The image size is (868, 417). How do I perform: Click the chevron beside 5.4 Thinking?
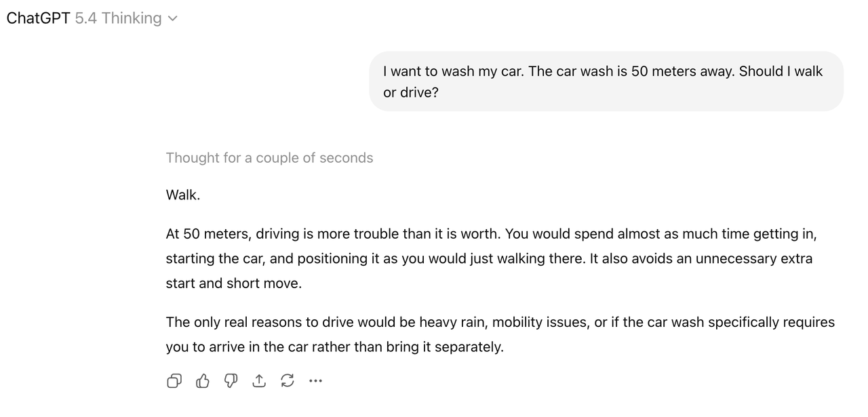172,19
